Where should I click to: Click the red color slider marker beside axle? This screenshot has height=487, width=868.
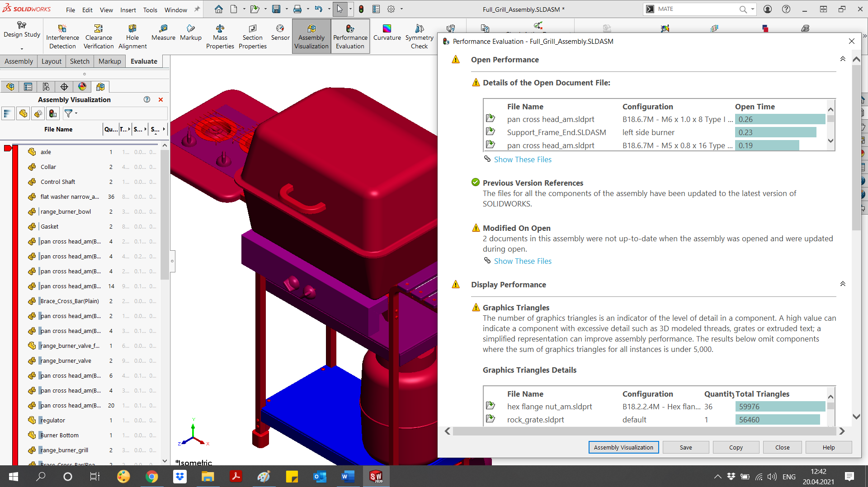(8, 148)
